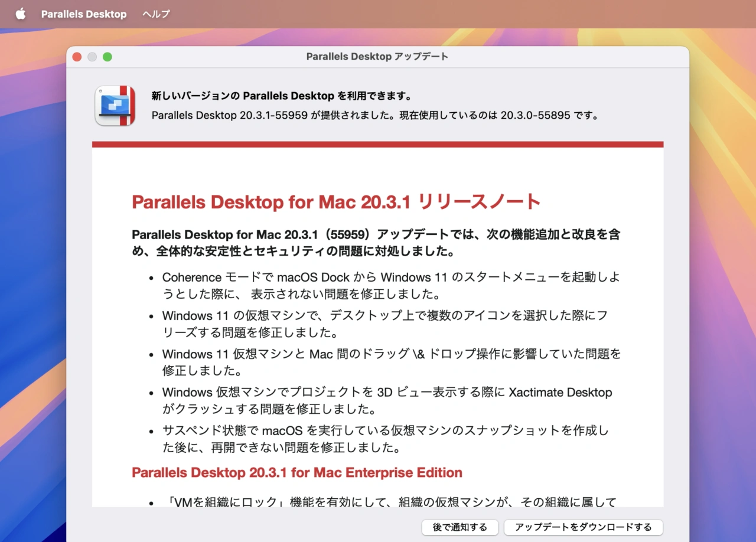Image resolution: width=756 pixels, height=542 pixels.
Task: Click the bullet about multiple icons freezing
Action: tap(384, 324)
